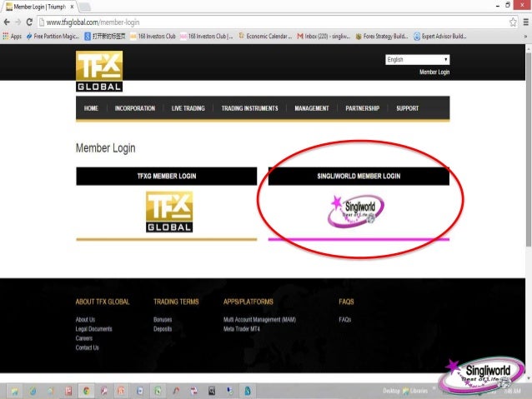Open the FAQs link under FAQS heading
Image resolution: width=532 pixels, height=399 pixels.
[x=344, y=319]
